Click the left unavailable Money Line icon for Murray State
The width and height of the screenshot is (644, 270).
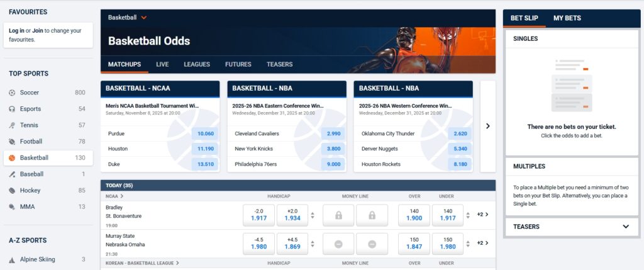(338, 244)
